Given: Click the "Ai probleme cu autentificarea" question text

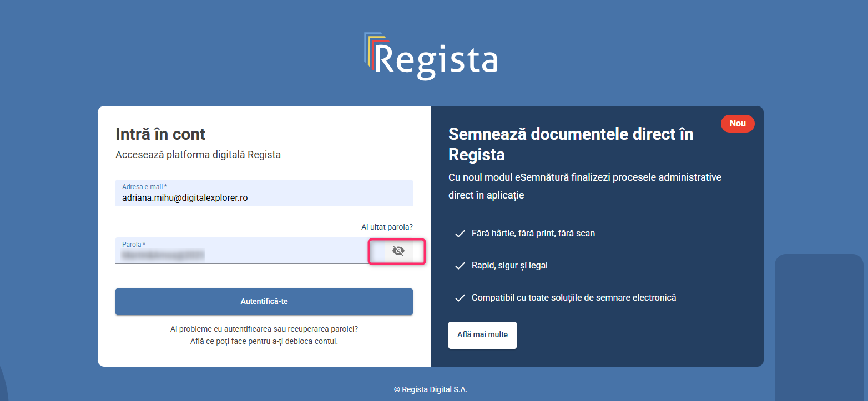Looking at the screenshot, I should click(x=264, y=329).
